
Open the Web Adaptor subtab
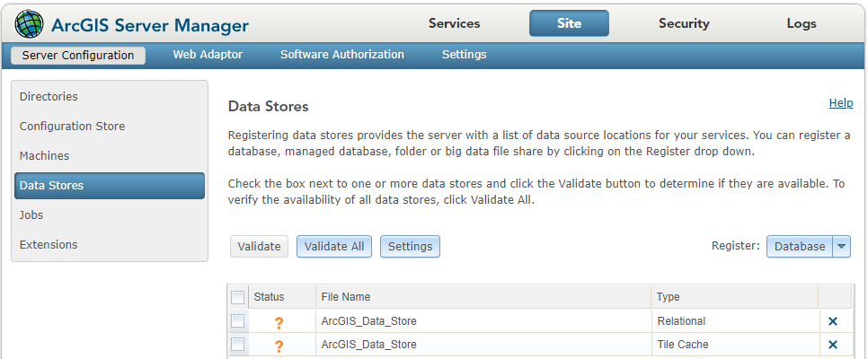(208, 55)
